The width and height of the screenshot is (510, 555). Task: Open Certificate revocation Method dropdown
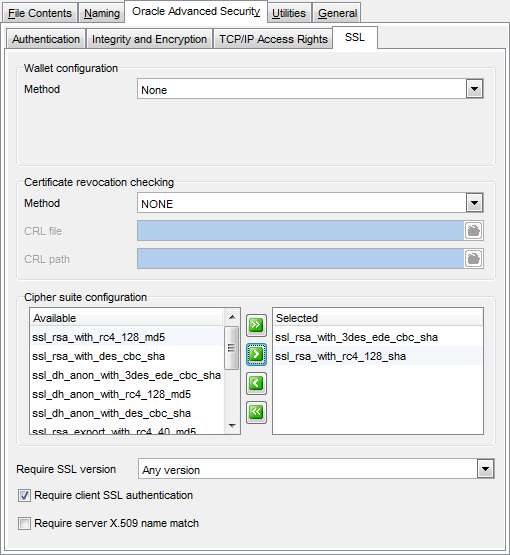click(x=474, y=203)
